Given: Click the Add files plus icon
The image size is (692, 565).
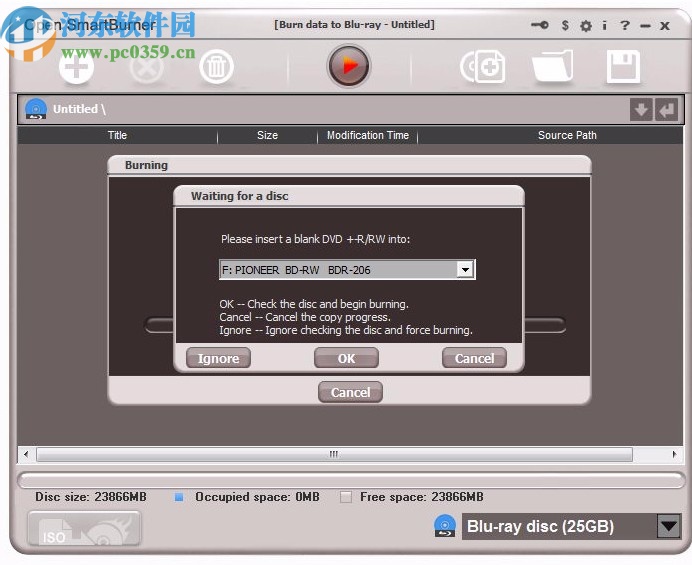Looking at the screenshot, I should pyautogui.click(x=76, y=67).
